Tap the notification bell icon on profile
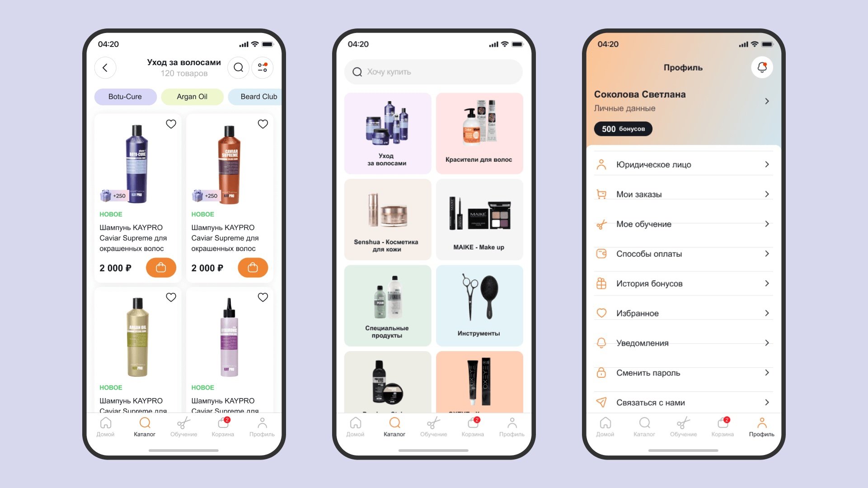 (762, 67)
